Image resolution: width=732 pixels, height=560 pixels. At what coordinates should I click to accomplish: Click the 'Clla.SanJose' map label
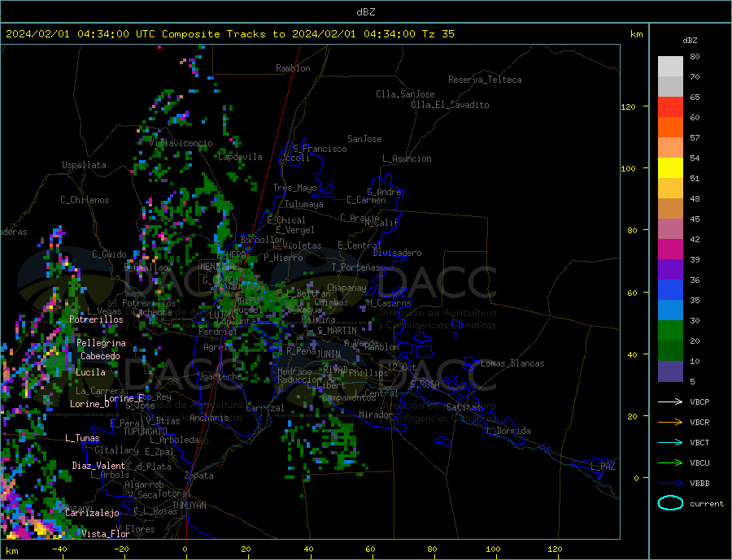[405, 94]
